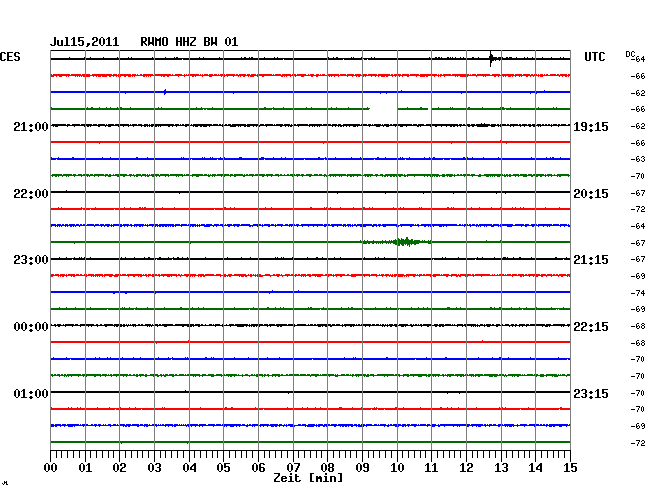The width and height of the screenshot is (650, 494).
Task: Click the DC offset value -63
Action: pos(638,159)
